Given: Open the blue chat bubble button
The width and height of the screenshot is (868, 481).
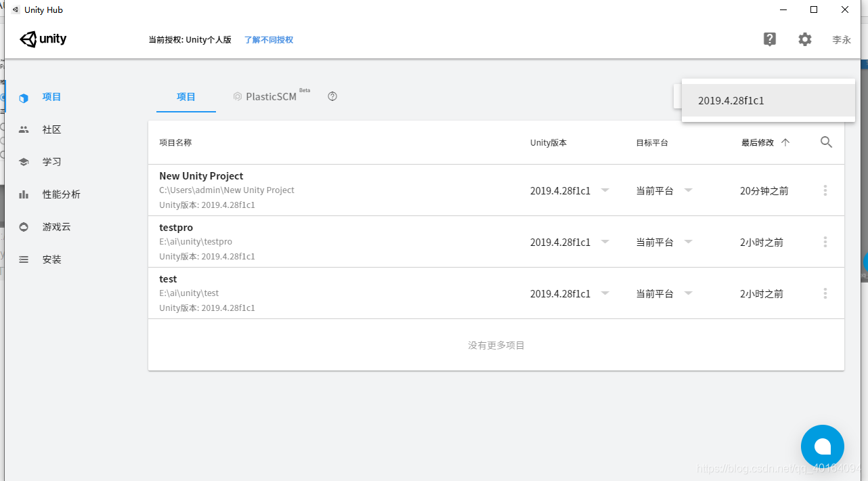Looking at the screenshot, I should [823, 446].
